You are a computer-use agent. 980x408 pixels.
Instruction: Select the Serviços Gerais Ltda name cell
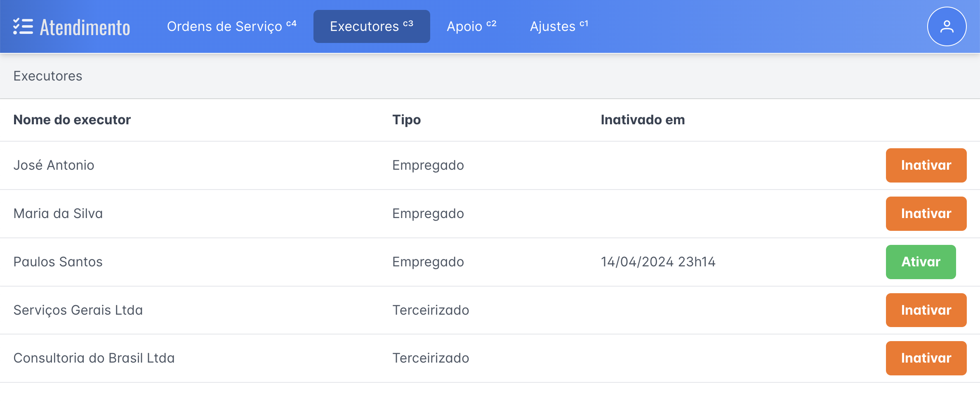tap(78, 310)
